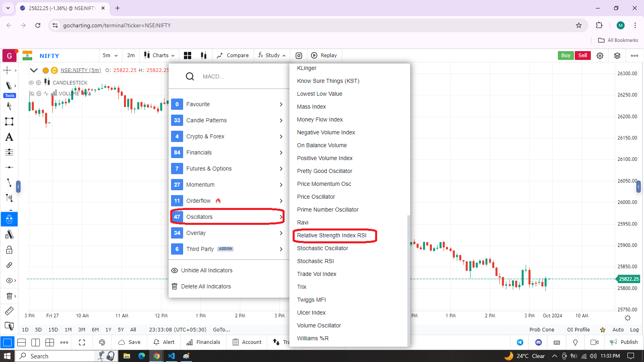Click the lightbulb ideas icon
The height and width of the screenshot is (362, 644).
click(x=576, y=342)
